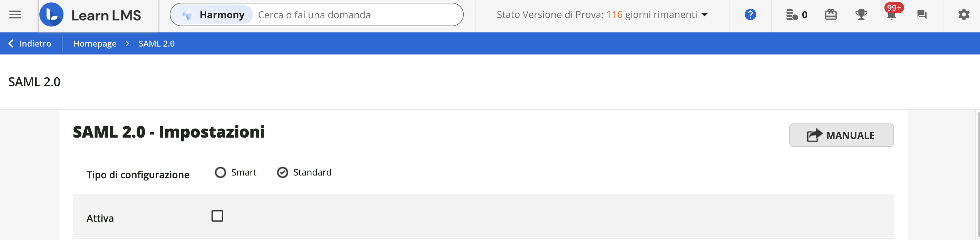Open the chat messages icon
The image size is (980, 240).
click(x=922, y=15)
